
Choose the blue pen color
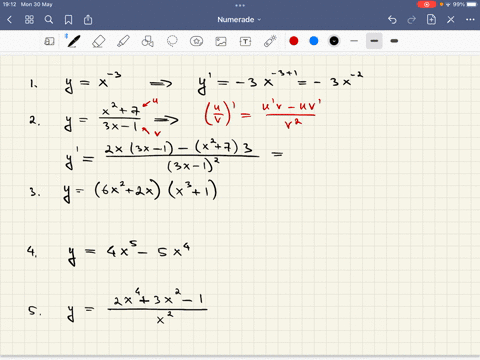pos(314,41)
